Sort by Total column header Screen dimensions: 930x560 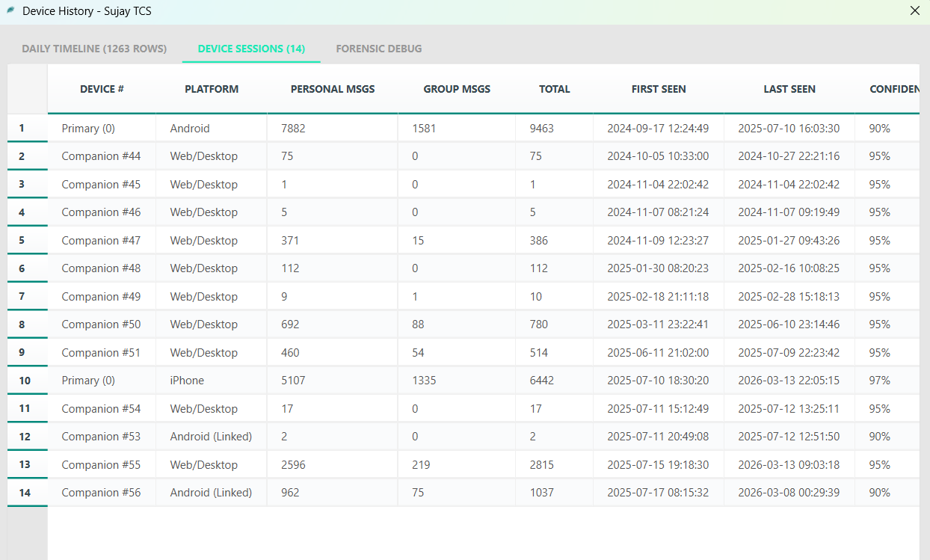coord(555,89)
